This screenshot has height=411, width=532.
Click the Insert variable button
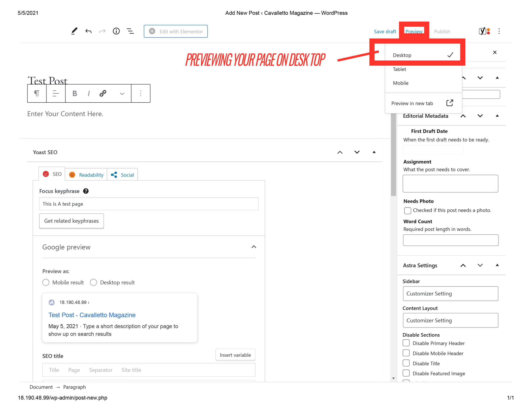[235, 355]
